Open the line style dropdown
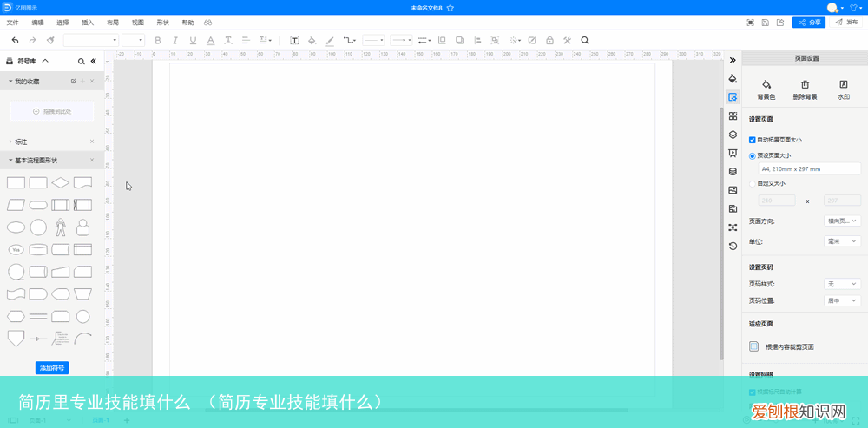 click(x=373, y=40)
